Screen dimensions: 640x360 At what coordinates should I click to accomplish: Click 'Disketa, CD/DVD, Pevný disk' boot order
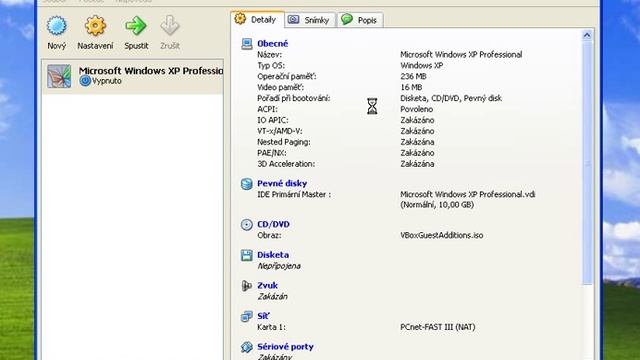pos(451,98)
